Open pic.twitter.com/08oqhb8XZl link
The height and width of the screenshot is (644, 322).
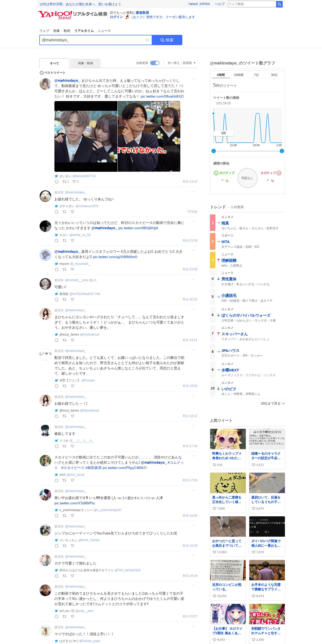[x=162, y=96]
